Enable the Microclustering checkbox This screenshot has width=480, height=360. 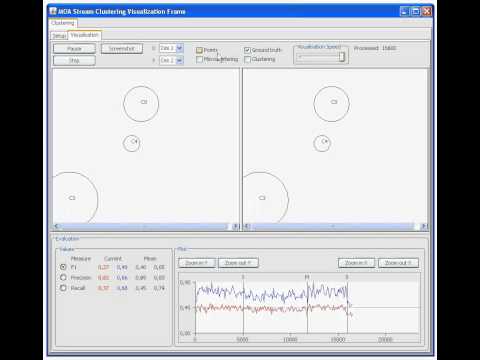click(199, 59)
